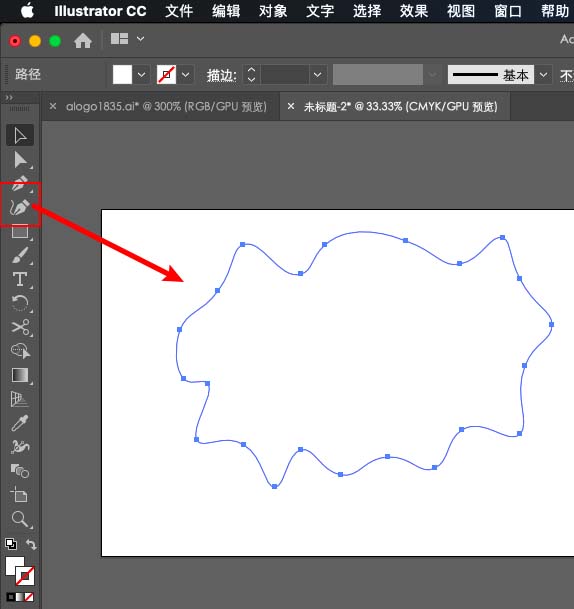The image size is (574, 609).
Task: Click the stroke weight input field
Action: click(x=285, y=75)
